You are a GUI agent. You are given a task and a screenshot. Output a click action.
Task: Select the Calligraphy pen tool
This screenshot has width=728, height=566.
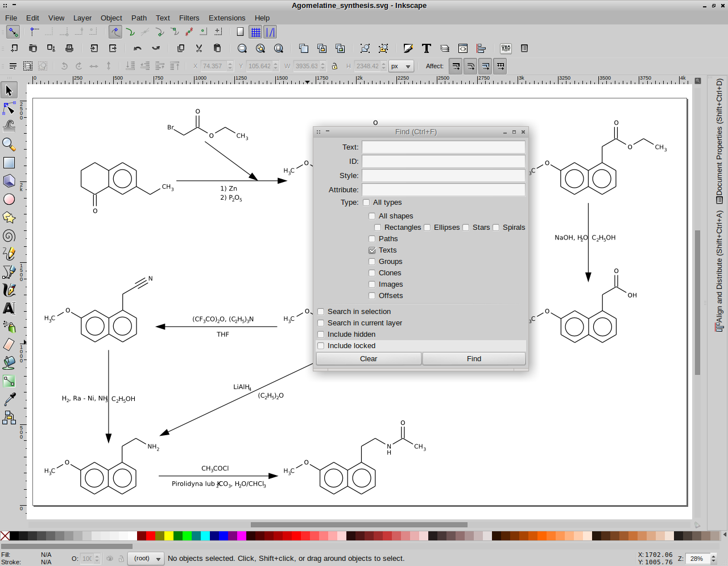9,290
